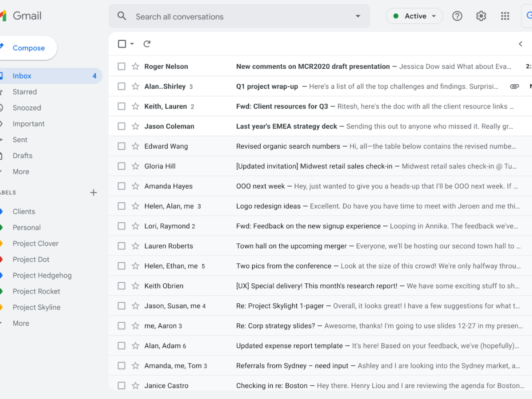Open the Drafts folder
Viewport: 532px width, 399px height.
tap(22, 156)
